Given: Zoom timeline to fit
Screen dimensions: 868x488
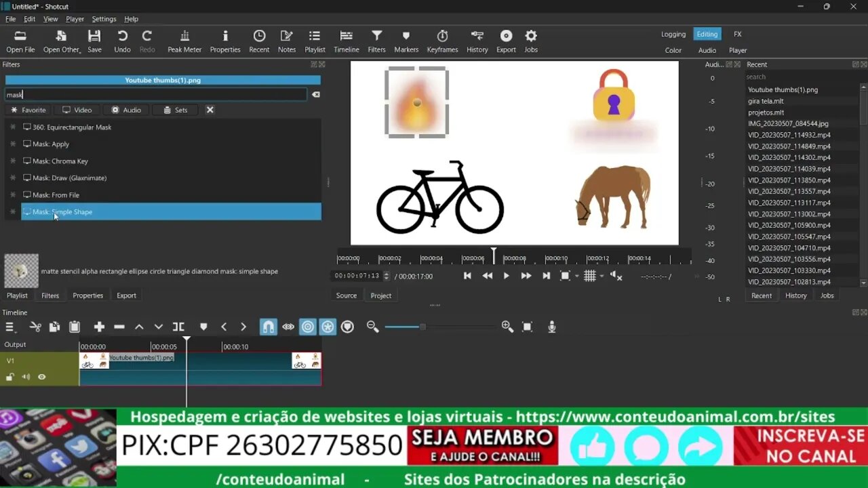Looking at the screenshot, I should coord(528,327).
